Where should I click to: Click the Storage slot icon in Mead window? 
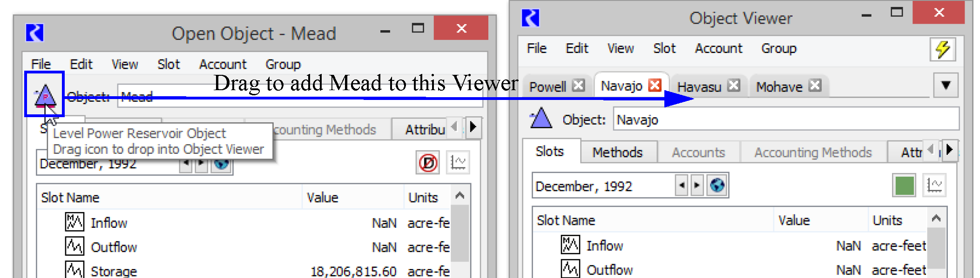point(74,270)
